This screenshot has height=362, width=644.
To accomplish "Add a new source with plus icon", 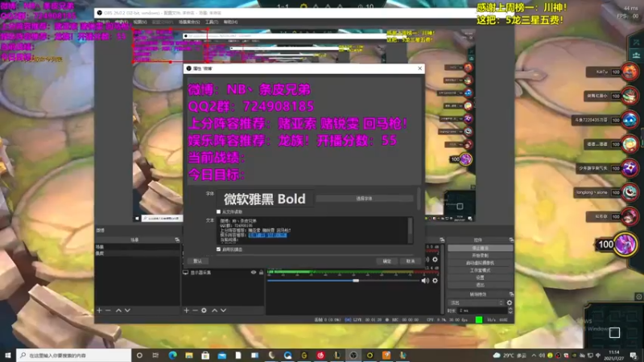I will pos(187,311).
